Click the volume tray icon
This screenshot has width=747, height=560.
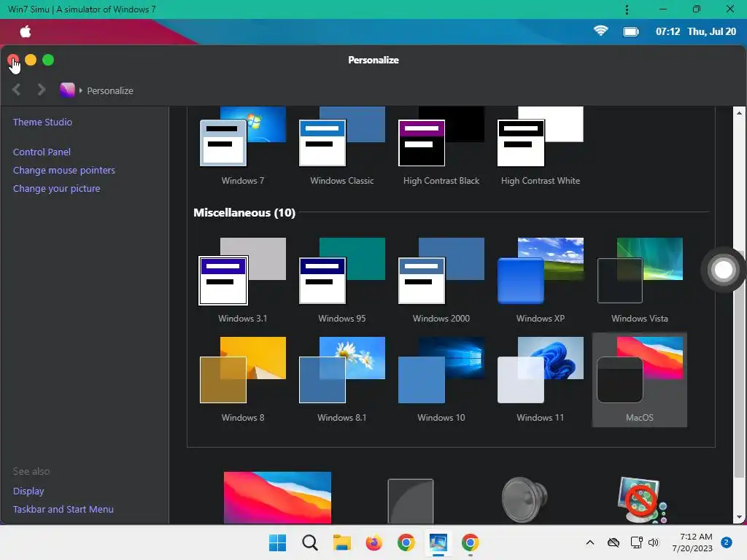(x=654, y=542)
